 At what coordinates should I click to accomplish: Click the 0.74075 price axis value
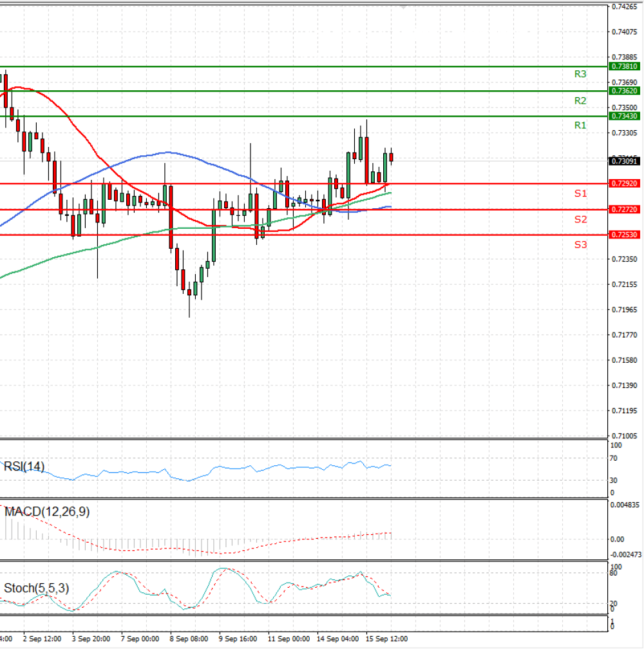624,32
